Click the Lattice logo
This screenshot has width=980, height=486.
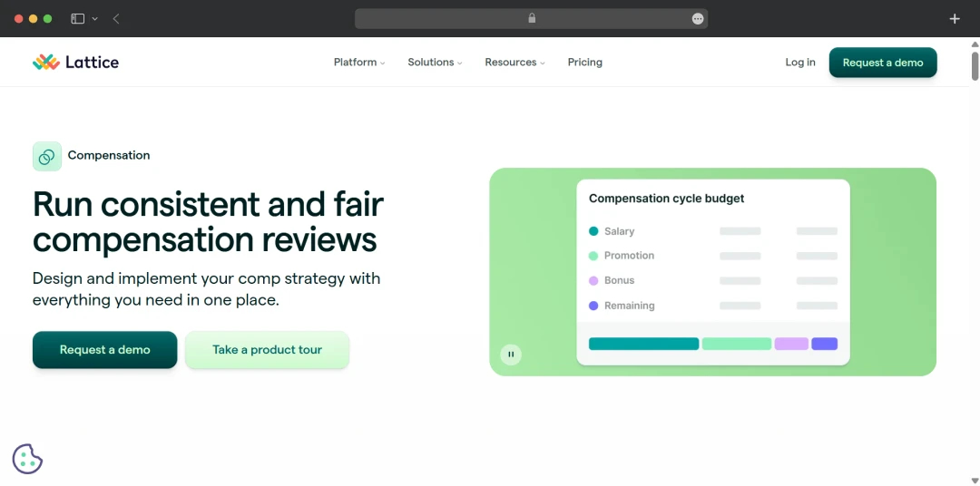tap(75, 62)
